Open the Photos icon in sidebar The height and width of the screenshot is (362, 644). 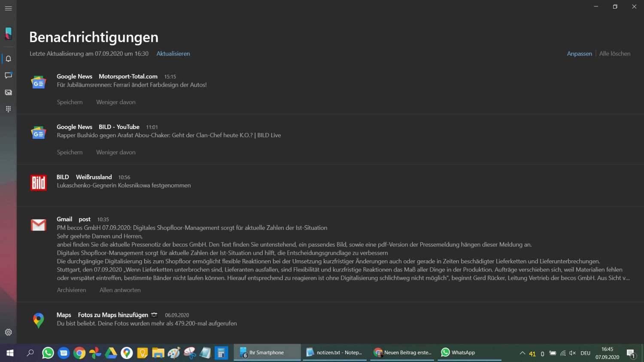[x=8, y=92]
